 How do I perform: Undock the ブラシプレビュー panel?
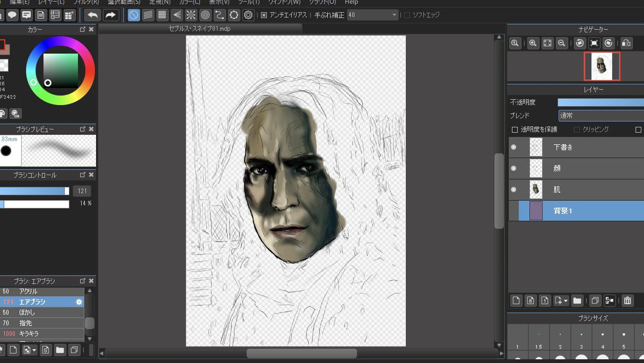(83, 129)
